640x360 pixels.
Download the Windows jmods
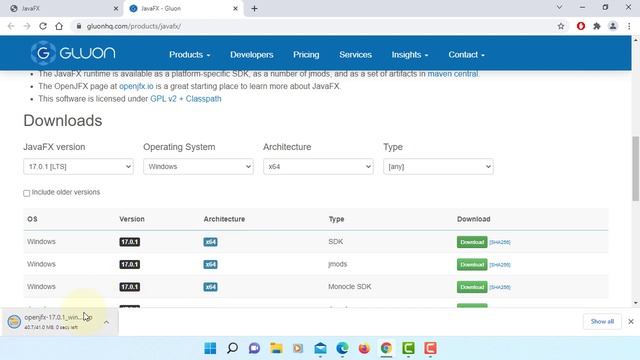(472, 264)
